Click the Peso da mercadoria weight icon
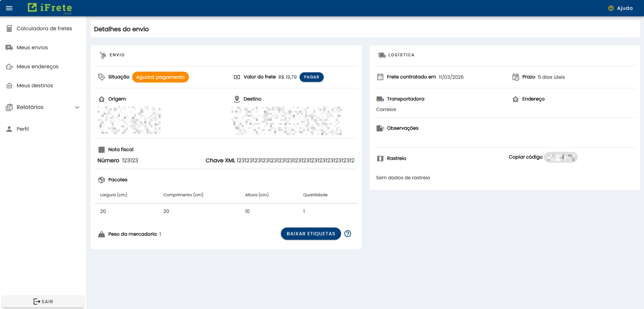 click(x=102, y=234)
